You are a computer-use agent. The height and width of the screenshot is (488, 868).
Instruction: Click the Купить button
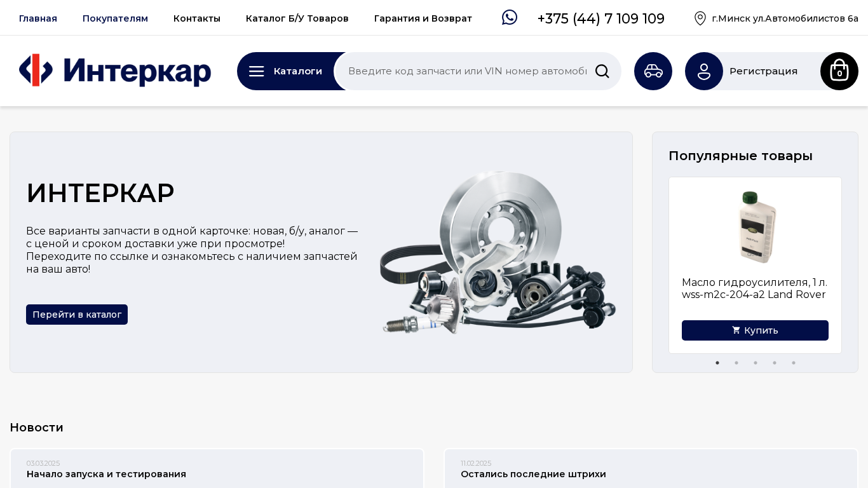[755, 330]
